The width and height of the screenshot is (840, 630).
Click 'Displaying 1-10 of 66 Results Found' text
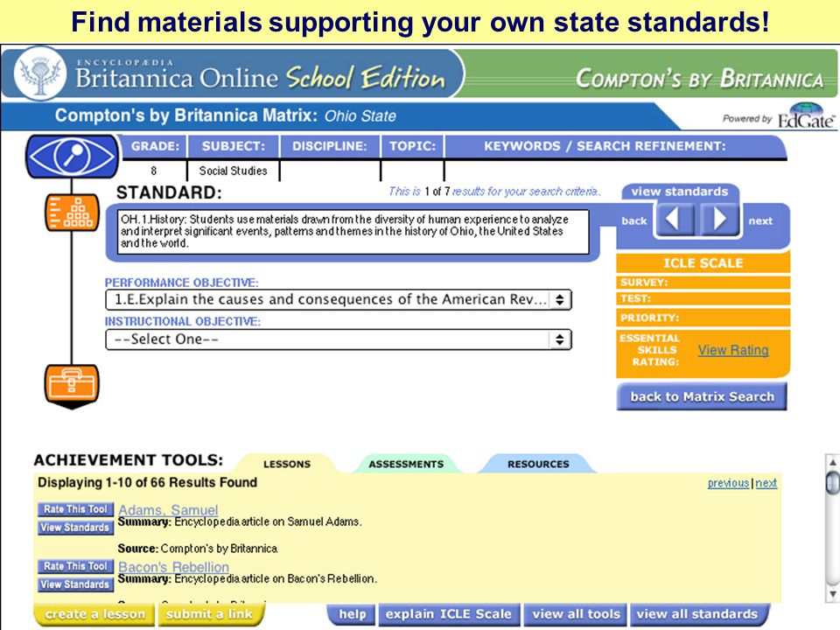[x=147, y=482]
